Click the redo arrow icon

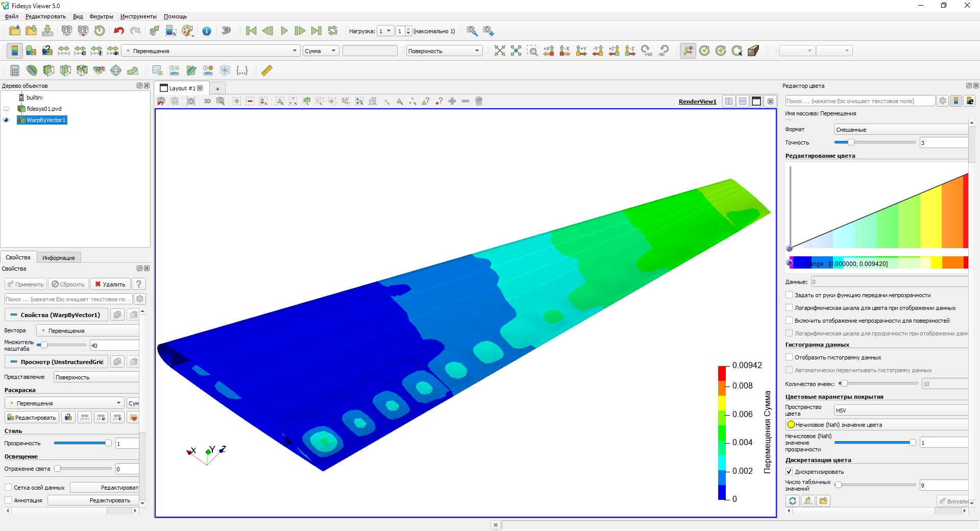135,31
